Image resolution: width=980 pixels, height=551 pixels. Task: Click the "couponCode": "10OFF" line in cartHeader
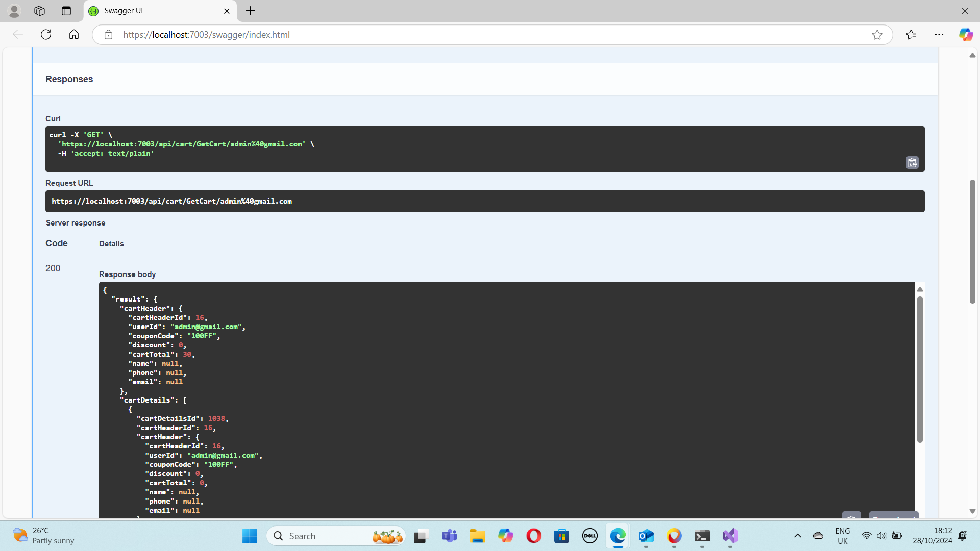(174, 336)
